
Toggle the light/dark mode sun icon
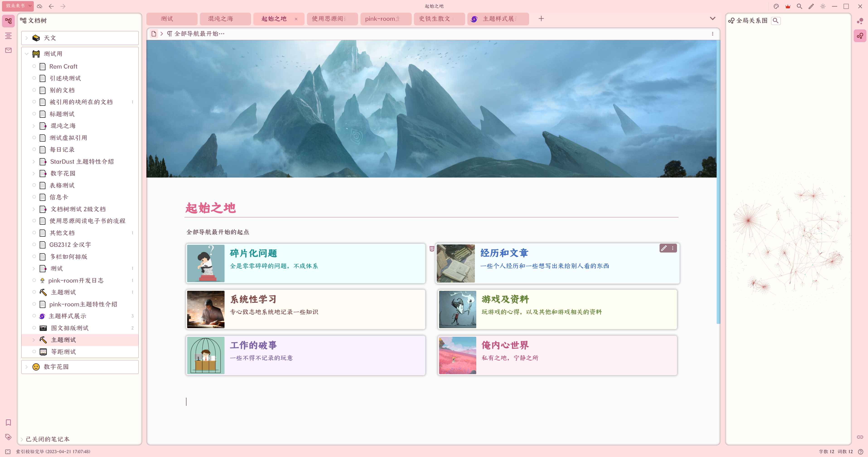tap(823, 6)
